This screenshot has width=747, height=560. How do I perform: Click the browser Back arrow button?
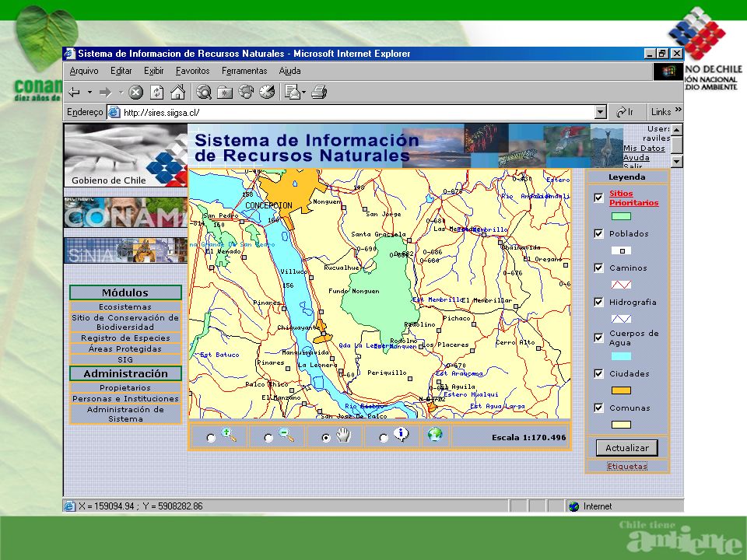click(75, 92)
